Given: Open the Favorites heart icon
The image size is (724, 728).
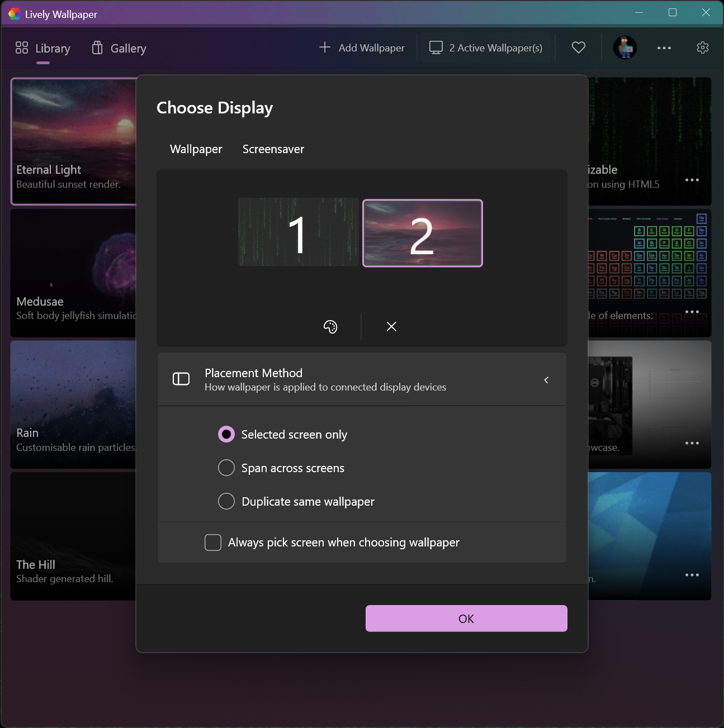Looking at the screenshot, I should pyautogui.click(x=578, y=47).
